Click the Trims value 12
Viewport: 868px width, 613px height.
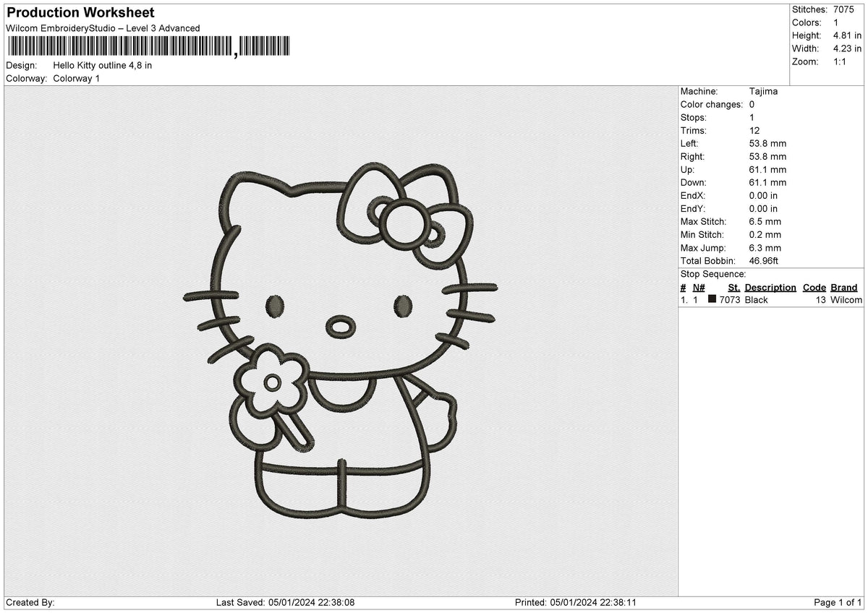click(x=754, y=130)
